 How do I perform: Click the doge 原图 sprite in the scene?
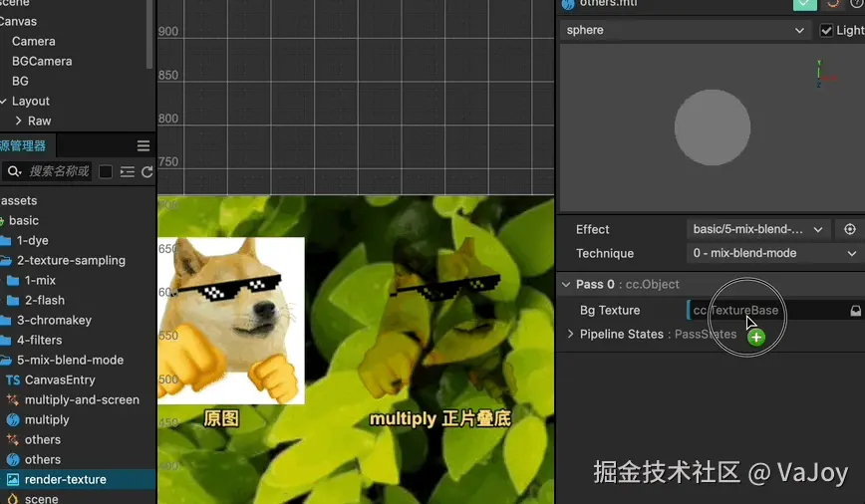tap(230, 320)
